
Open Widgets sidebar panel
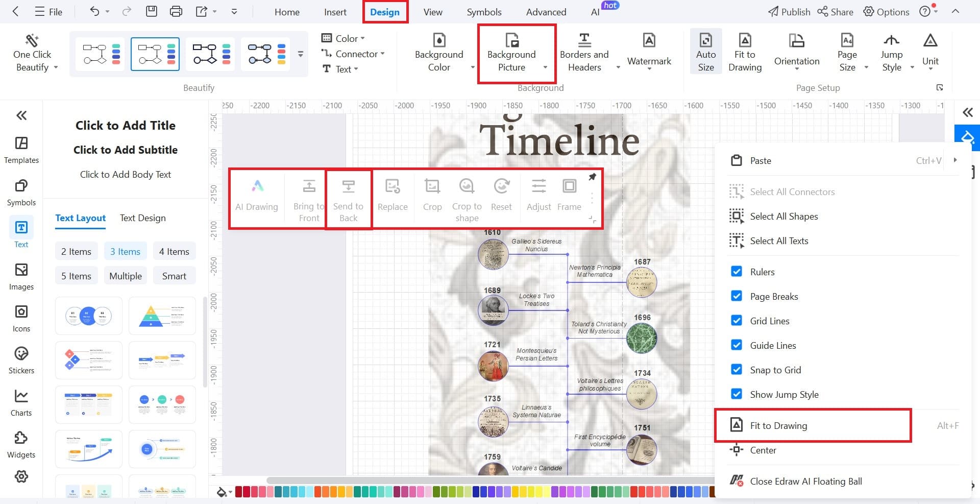(21, 445)
